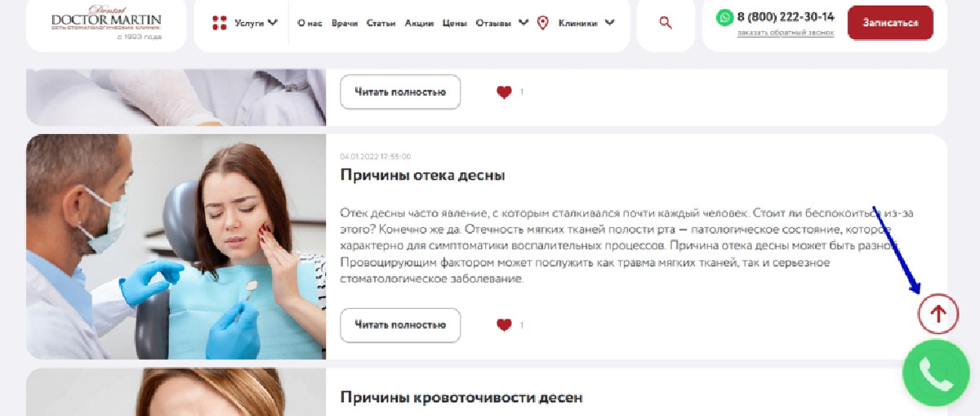
Task: Open Клиники menu item
Action: pyautogui.click(x=578, y=23)
